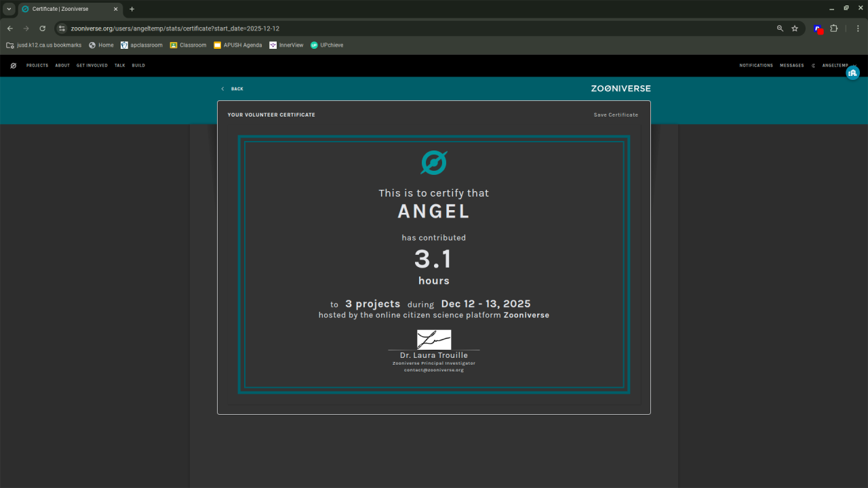Click the signature image on the certificate
Viewport: 868px width, 488px height.
434,340
